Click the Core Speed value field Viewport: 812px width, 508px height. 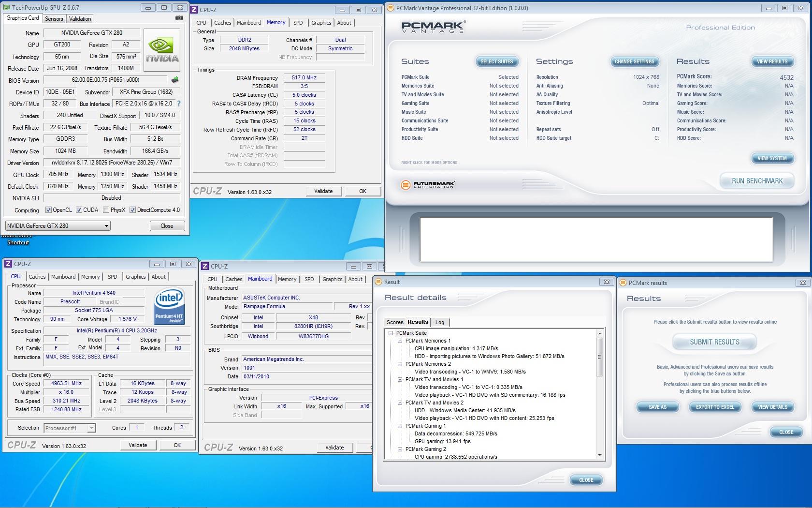coord(66,383)
